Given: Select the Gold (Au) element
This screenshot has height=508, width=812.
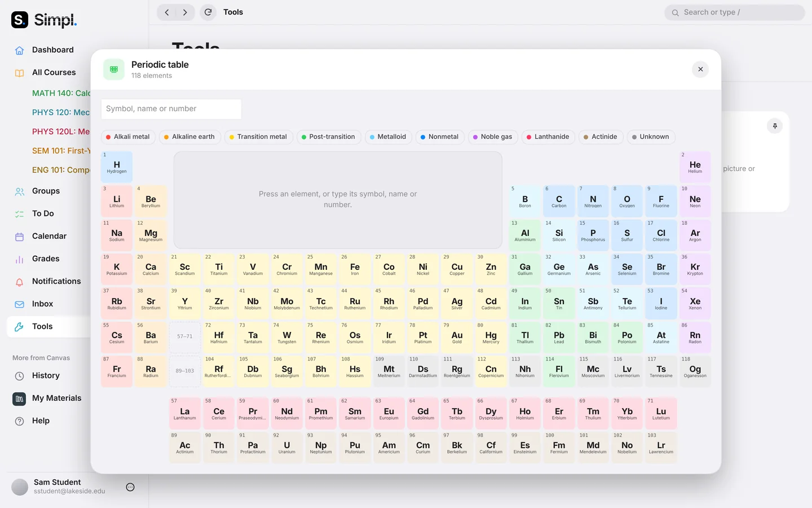Looking at the screenshot, I should coord(457,337).
